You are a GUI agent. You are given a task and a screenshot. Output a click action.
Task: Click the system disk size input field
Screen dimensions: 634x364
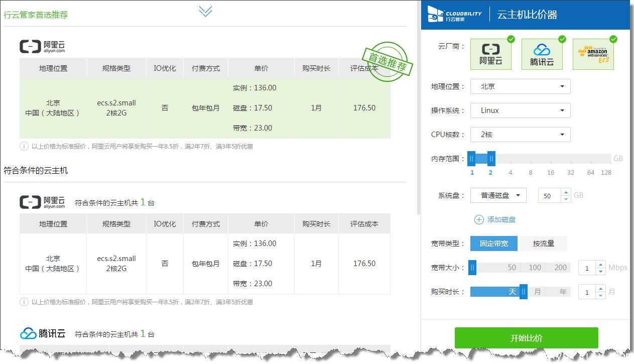[x=549, y=196]
